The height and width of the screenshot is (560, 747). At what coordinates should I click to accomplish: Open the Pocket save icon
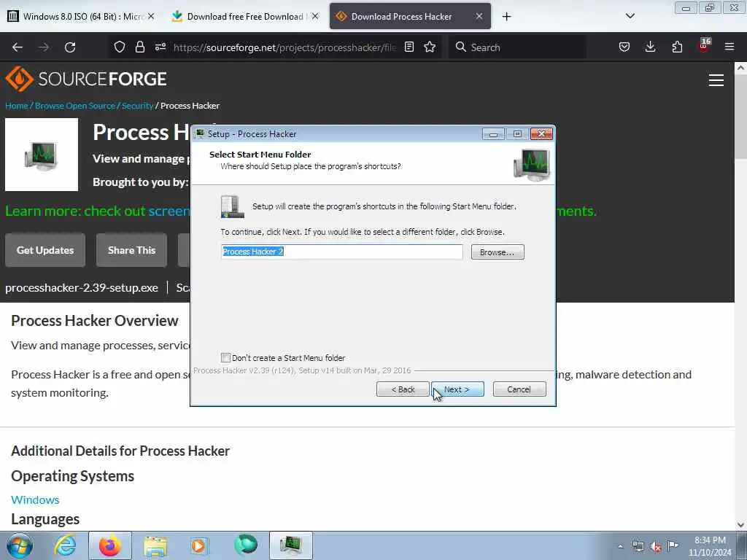click(x=624, y=47)
